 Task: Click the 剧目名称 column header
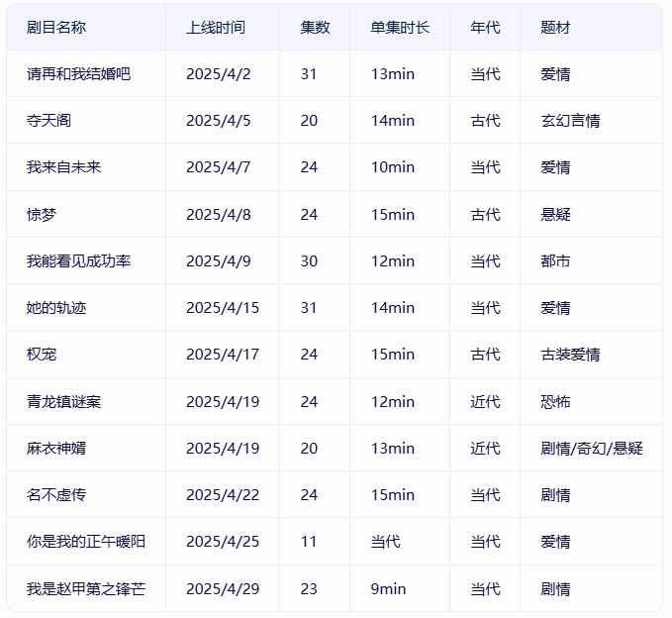pyautogui.click(x=56, y=28)
